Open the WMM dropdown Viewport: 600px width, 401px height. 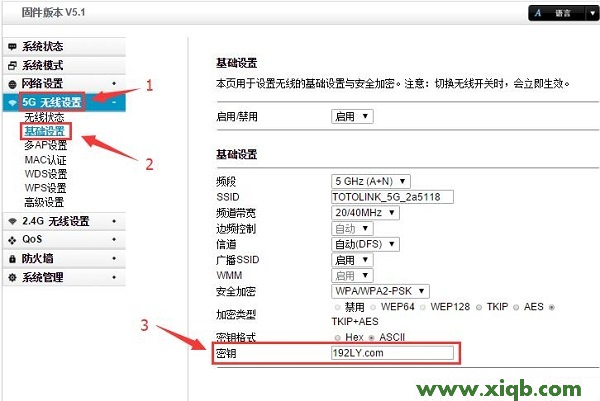tap(352, 275)
